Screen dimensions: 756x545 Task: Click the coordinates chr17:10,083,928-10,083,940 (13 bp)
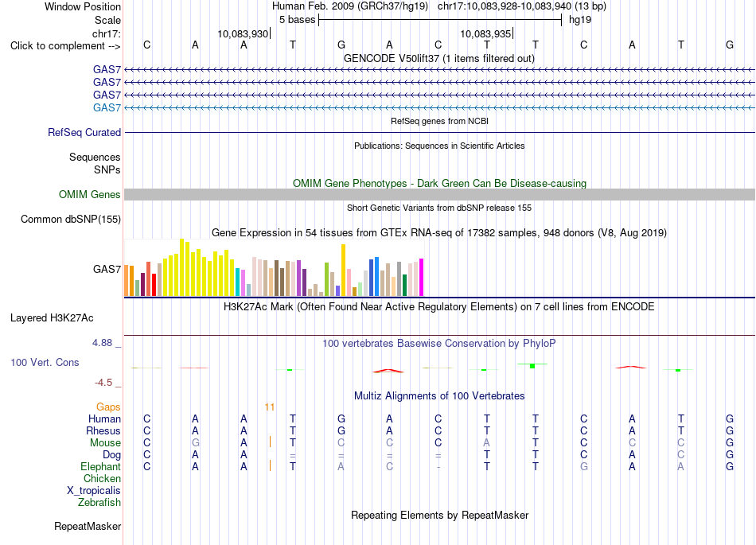click(522, 6)
